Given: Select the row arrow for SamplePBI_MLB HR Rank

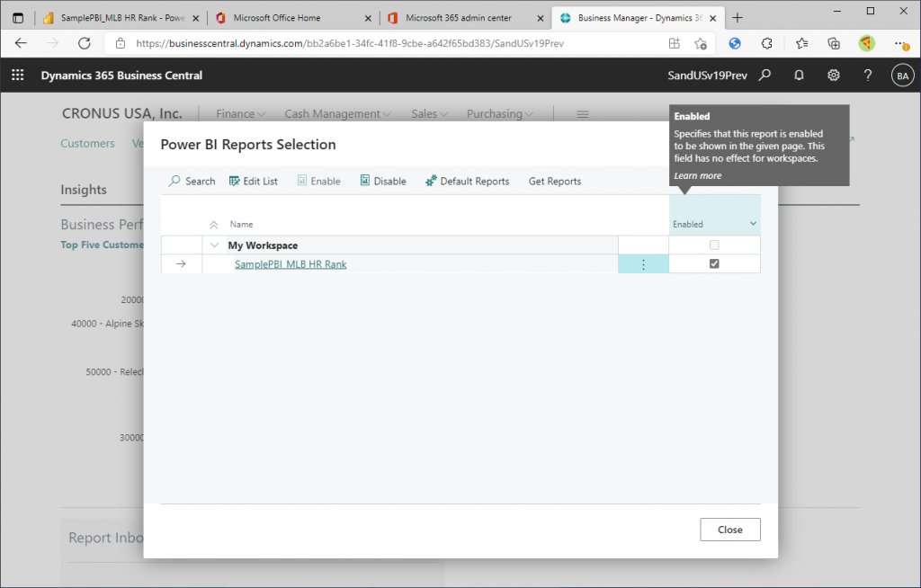Looking at the screenshot, I should [181, 264].
